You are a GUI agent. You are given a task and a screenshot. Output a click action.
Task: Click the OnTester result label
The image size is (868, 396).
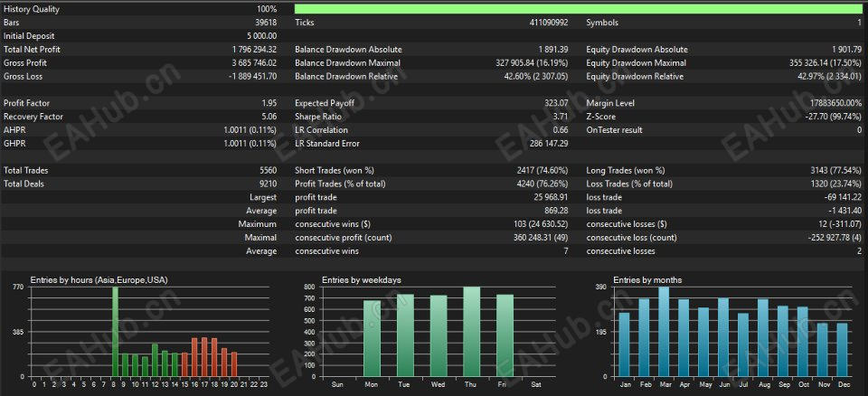pyautogui.click(x=614, y=130)
